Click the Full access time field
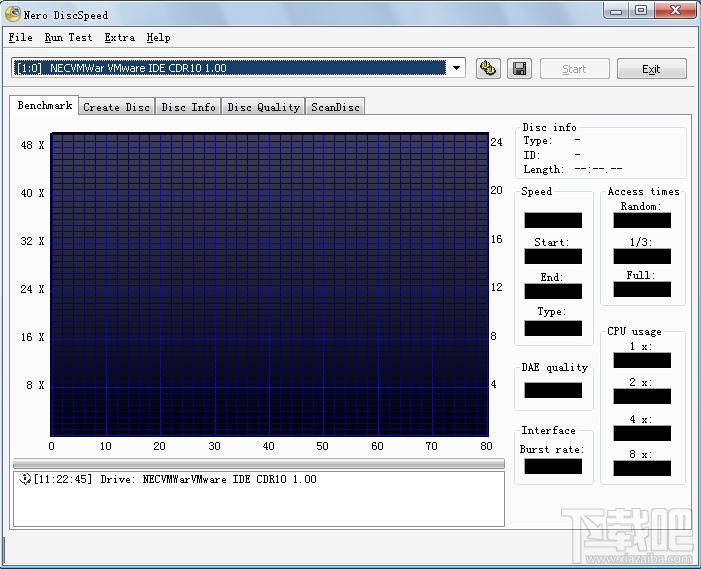 click(x=642, y=289)
